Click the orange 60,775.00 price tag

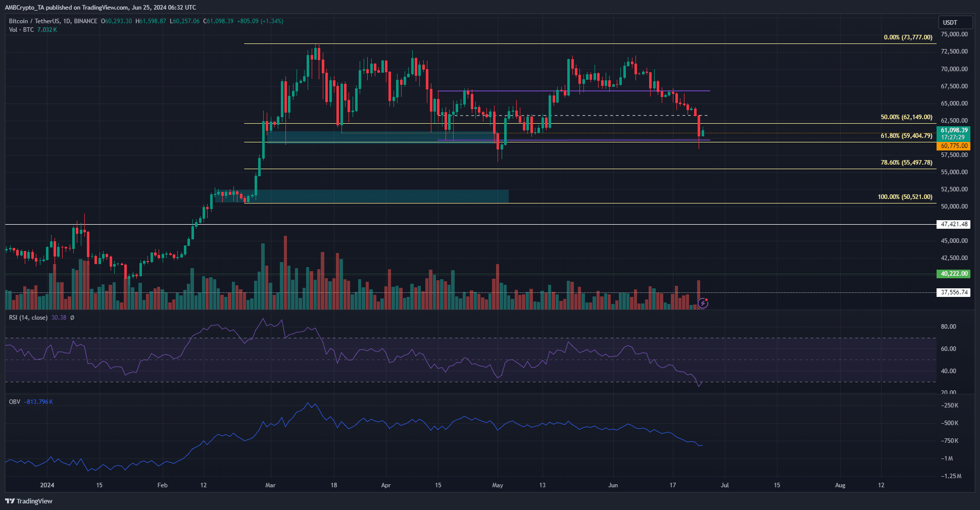point(954,146)
